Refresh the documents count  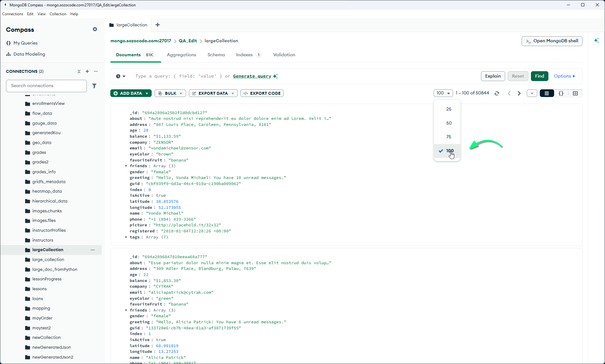coord(497,93)
